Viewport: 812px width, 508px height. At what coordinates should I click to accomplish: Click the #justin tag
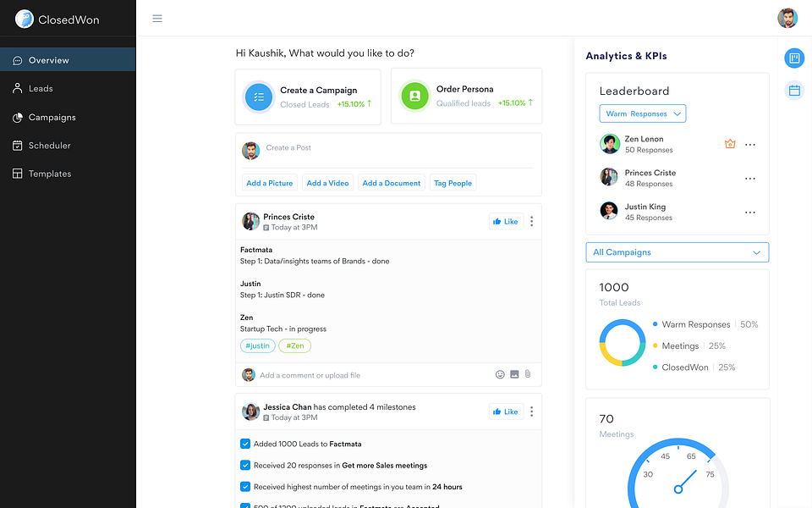click(257, 345)
